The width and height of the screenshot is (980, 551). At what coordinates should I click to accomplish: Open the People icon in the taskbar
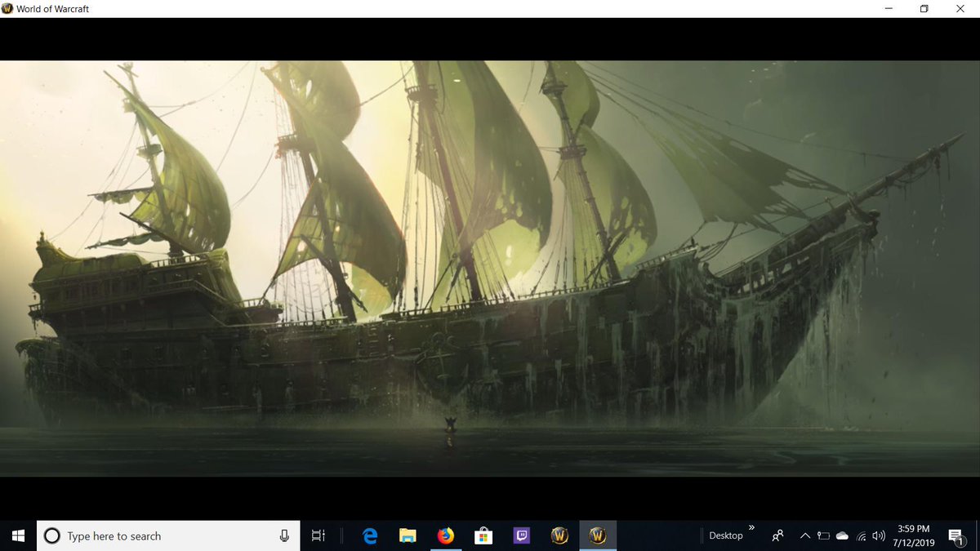(x=778, y=535)
